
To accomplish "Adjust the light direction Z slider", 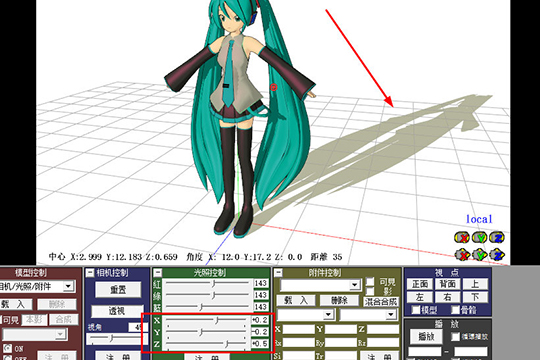I will point(207,343).
